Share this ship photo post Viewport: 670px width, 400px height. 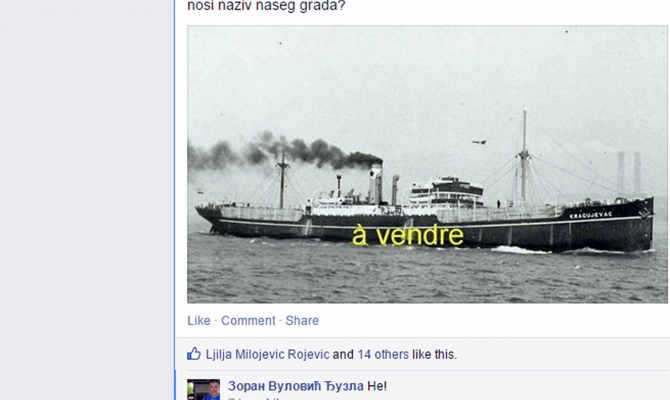(x=302, y=321)
